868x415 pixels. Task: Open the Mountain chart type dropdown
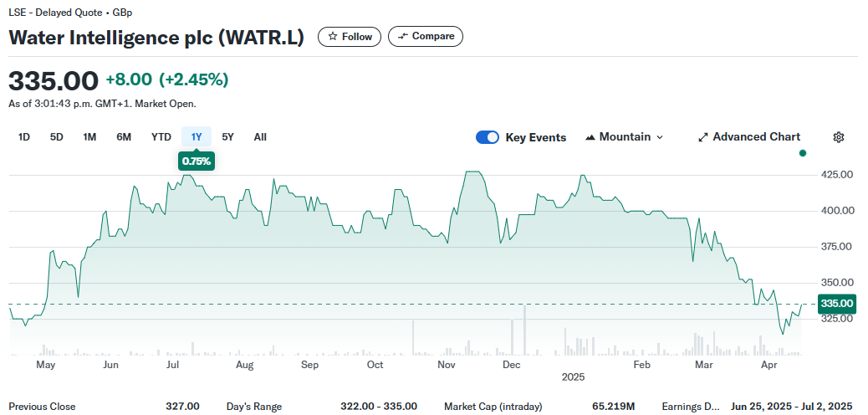coord(624,137)
